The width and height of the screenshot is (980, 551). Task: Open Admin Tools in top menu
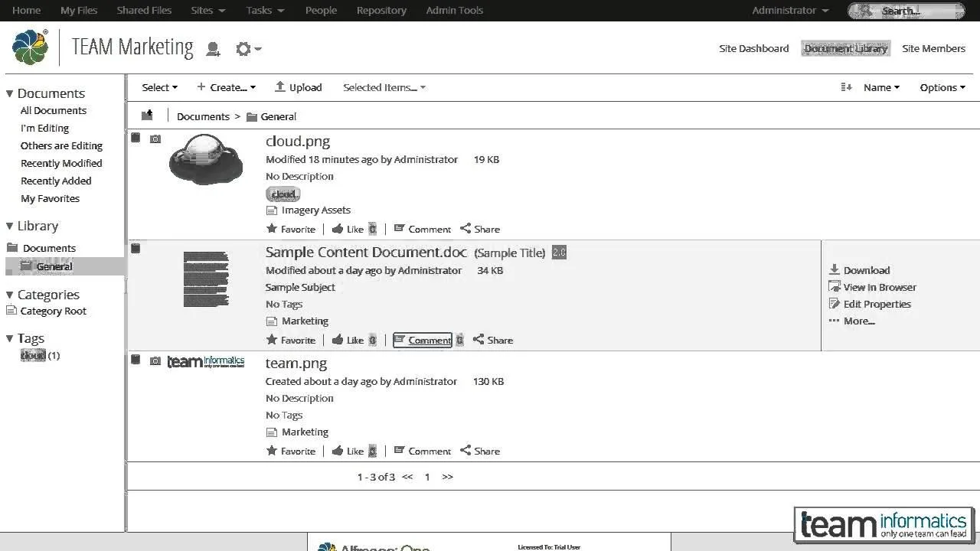pos(455,11)
